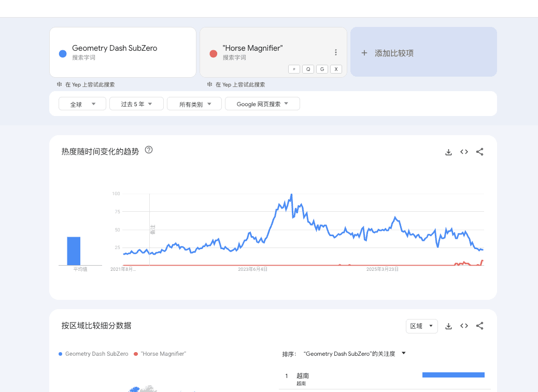
Task: Share the interest over time chart
Action: 479,152
